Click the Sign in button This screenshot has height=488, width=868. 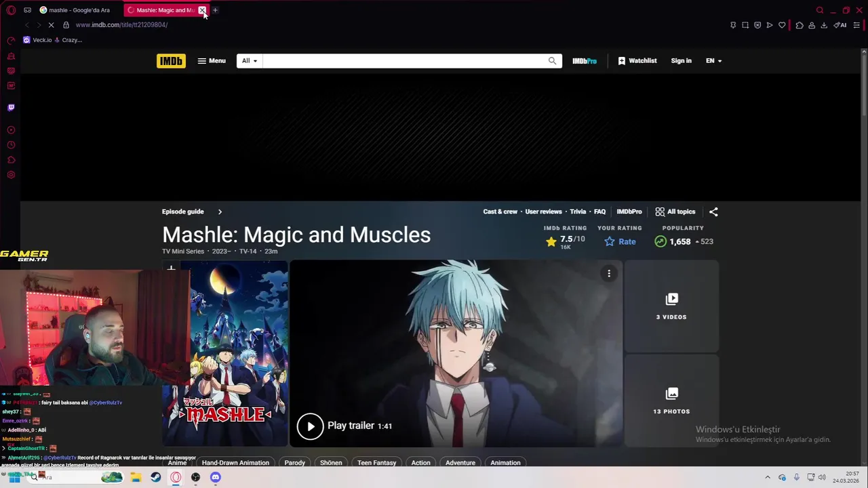pos(682,61)
